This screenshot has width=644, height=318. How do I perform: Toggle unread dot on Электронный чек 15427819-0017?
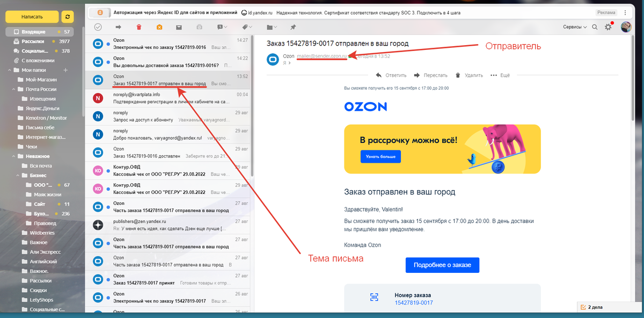coord(109,298)
